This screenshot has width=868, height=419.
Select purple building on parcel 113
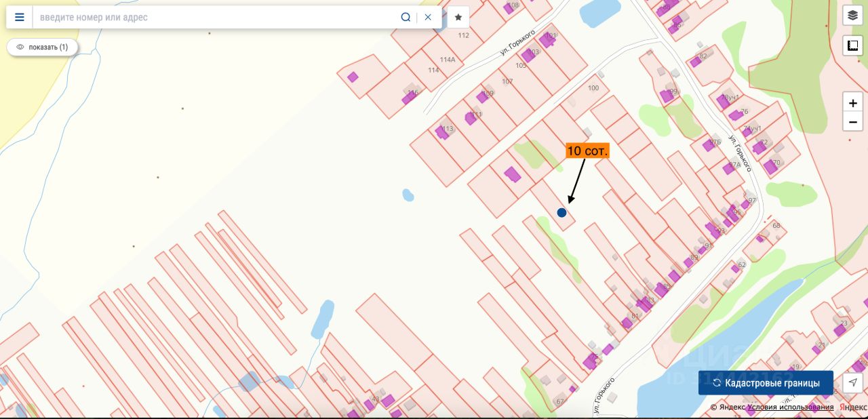442,133
